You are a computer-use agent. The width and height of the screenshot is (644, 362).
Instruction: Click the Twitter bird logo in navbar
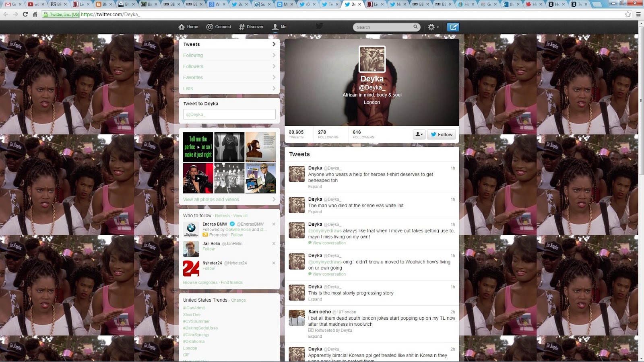coord(319,27)
